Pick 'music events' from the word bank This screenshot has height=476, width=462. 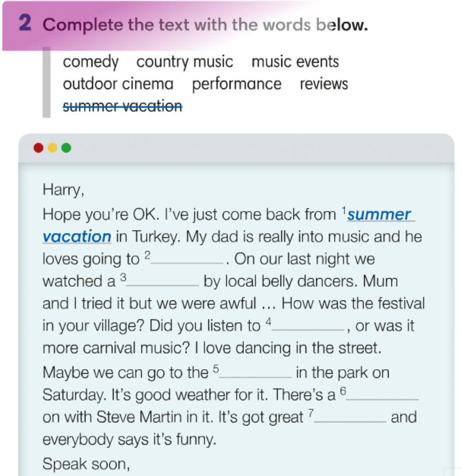(x=295, y=62)
